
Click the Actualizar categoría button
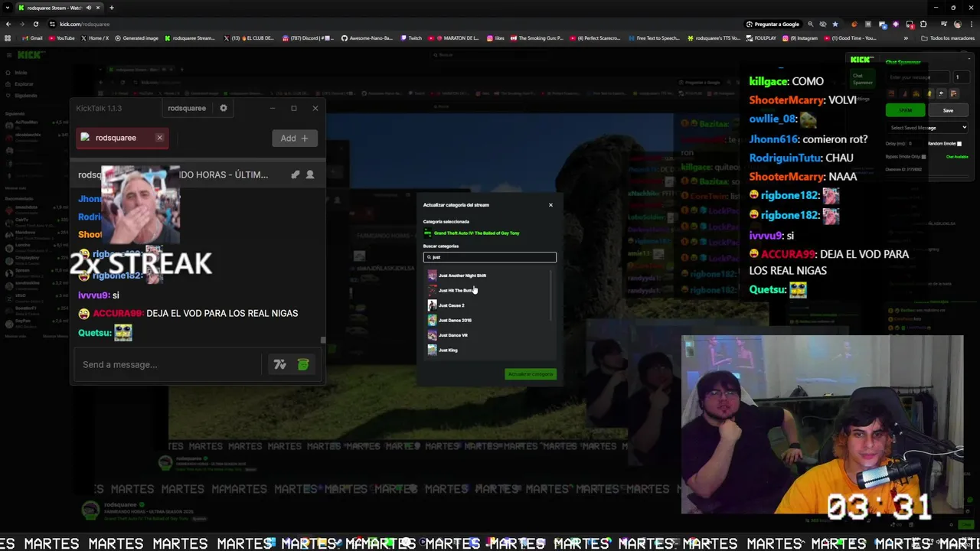click(x=531, y=374)
